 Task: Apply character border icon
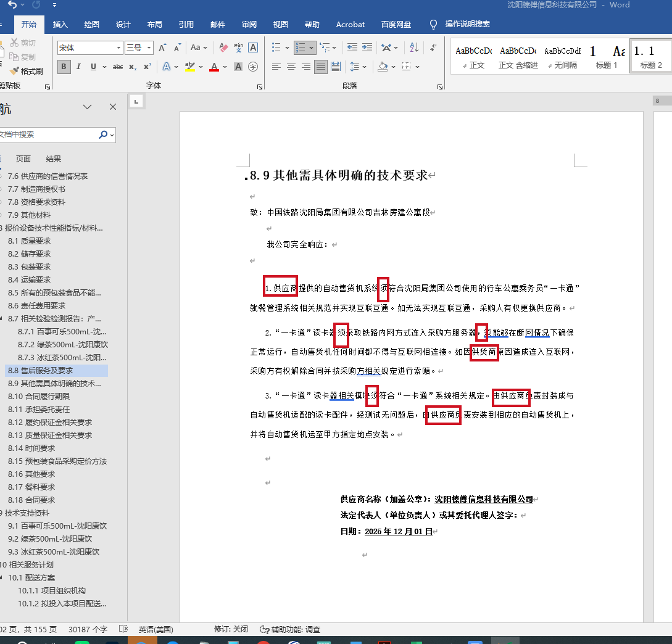point(253,47)
